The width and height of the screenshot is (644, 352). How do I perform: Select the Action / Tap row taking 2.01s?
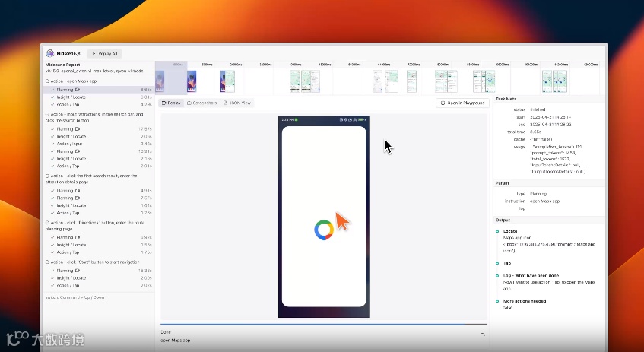click(x=99, y=166)
